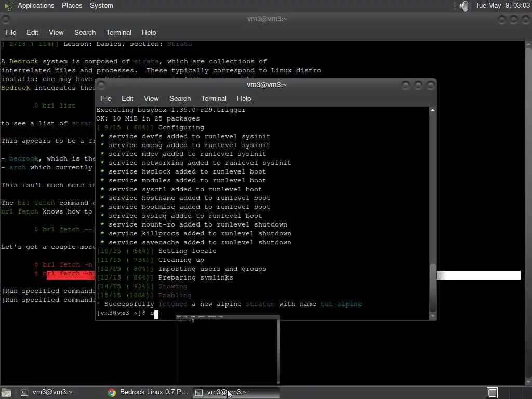This screenshot has width=532, height=399.
Task: Open Edit menu of the front terminal window
Action: point(127,98)
